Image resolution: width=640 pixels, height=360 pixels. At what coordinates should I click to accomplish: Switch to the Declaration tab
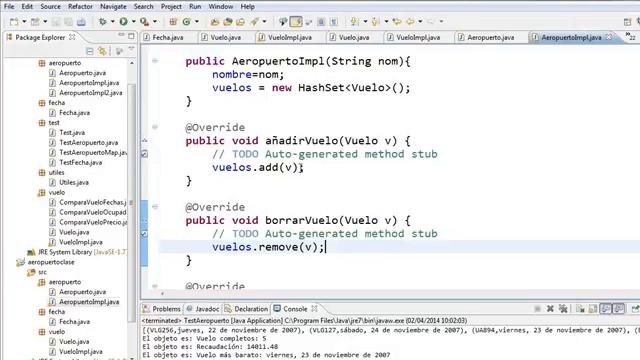(x=247, y=309)
